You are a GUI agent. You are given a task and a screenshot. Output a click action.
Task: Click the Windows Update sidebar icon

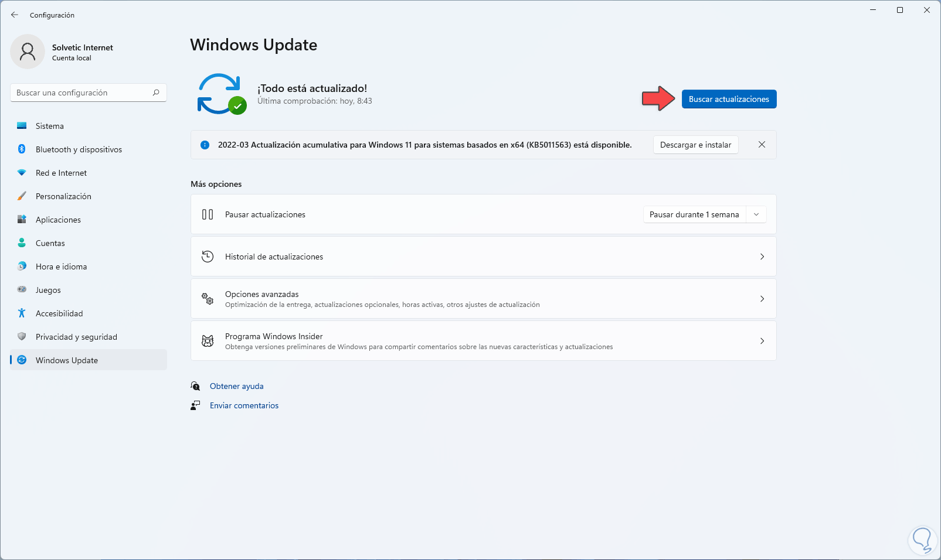point(22,360)
